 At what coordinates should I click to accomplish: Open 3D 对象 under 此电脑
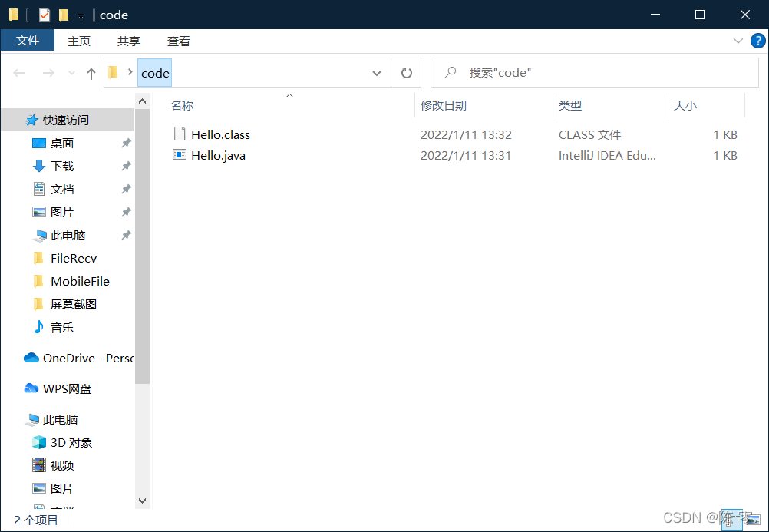tap(71, 443)
